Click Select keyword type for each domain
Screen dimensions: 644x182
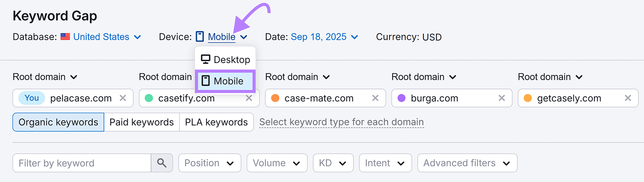point(341,122)
